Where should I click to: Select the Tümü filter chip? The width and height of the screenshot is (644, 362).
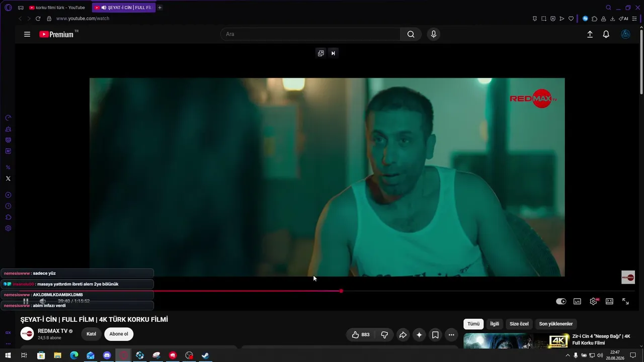pos(473,324)
